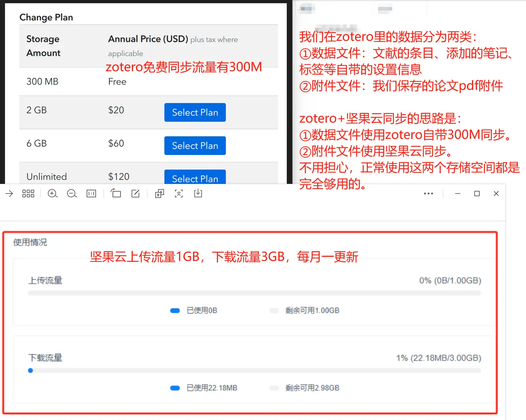Click the Free price cell

point(117,82)
